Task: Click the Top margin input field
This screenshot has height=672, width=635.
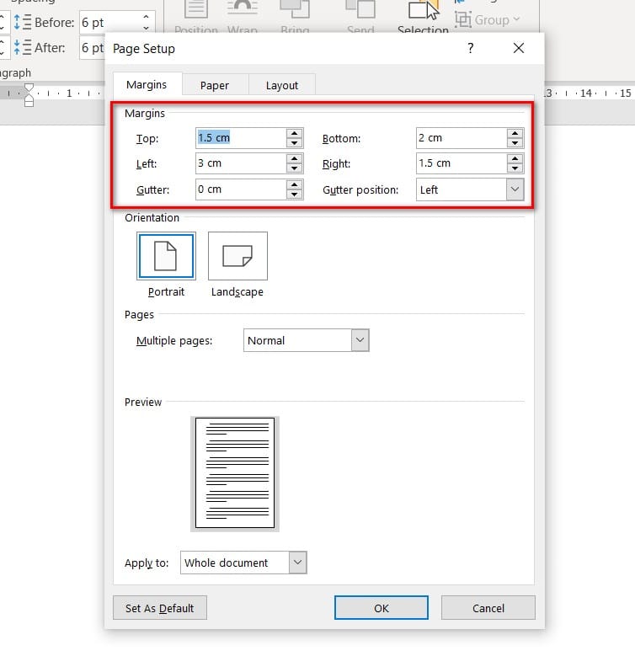Action: pyautogui.click(x=241, y=138)
